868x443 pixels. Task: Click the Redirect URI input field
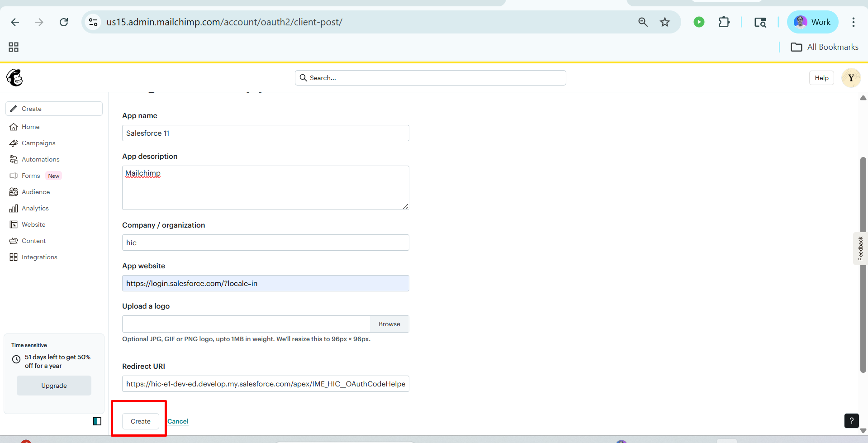[x=266, y=384]
